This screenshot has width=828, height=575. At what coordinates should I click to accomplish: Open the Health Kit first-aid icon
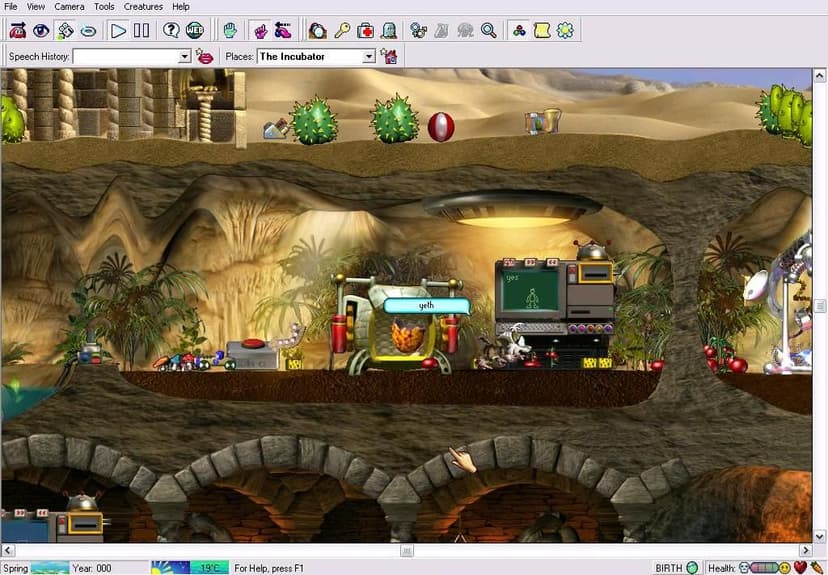click(x=365, y=31)
